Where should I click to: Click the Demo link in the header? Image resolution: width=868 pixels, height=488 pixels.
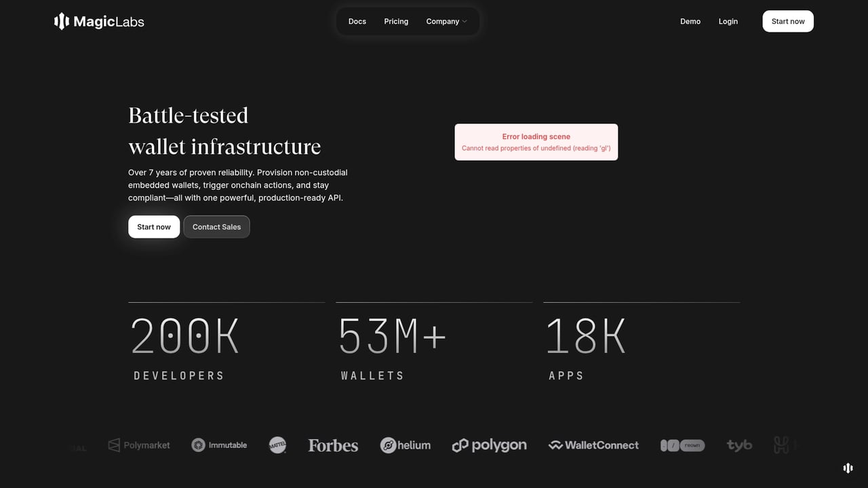click(x=690, y=21)
